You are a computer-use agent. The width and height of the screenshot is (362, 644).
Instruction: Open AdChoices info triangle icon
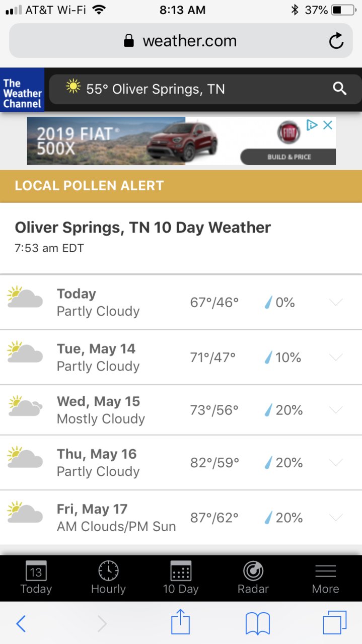pos(312,125)
